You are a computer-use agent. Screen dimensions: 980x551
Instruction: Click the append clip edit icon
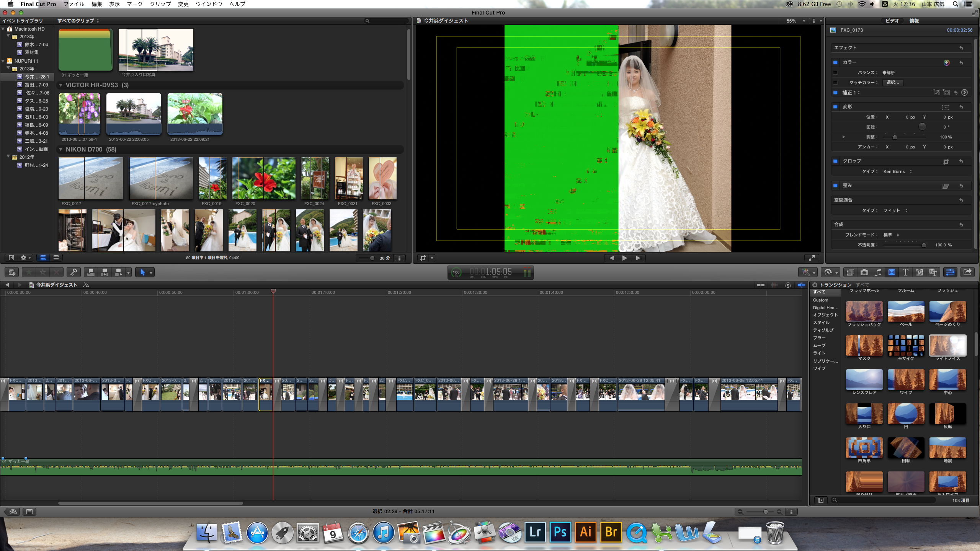(x=118, y=272)
